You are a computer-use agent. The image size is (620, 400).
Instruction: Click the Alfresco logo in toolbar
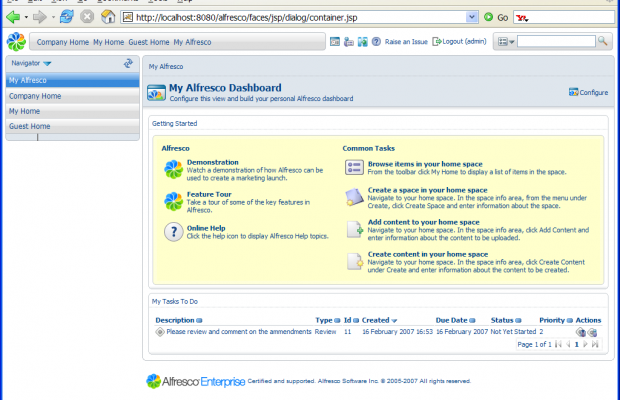coord(16,41)
